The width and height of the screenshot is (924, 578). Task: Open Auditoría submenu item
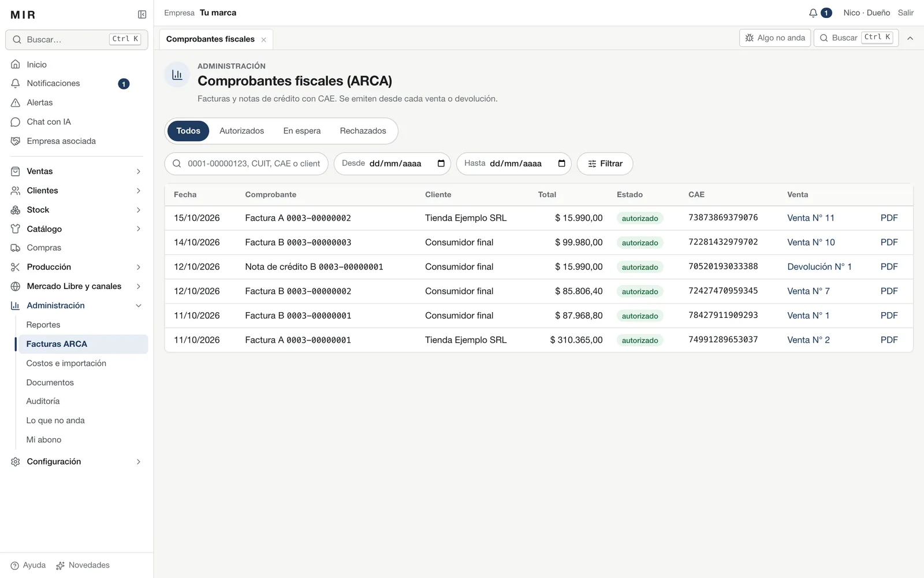coord(43,401)
